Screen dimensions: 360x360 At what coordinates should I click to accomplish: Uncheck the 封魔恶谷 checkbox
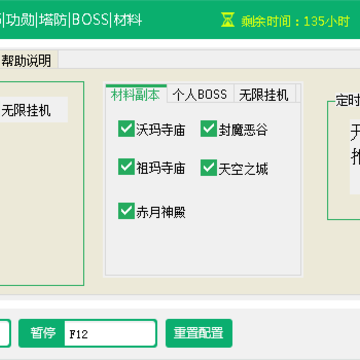point(209,129)
